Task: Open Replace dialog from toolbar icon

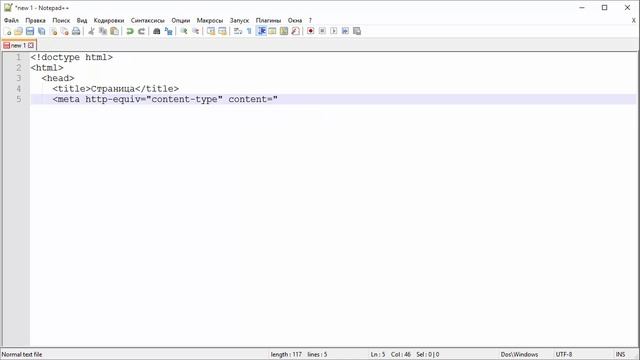Action: coord(168,31)
